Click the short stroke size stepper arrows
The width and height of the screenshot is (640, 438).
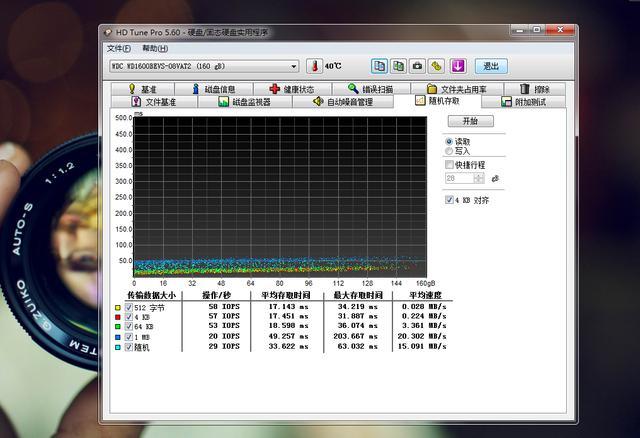tap(479, 178)
